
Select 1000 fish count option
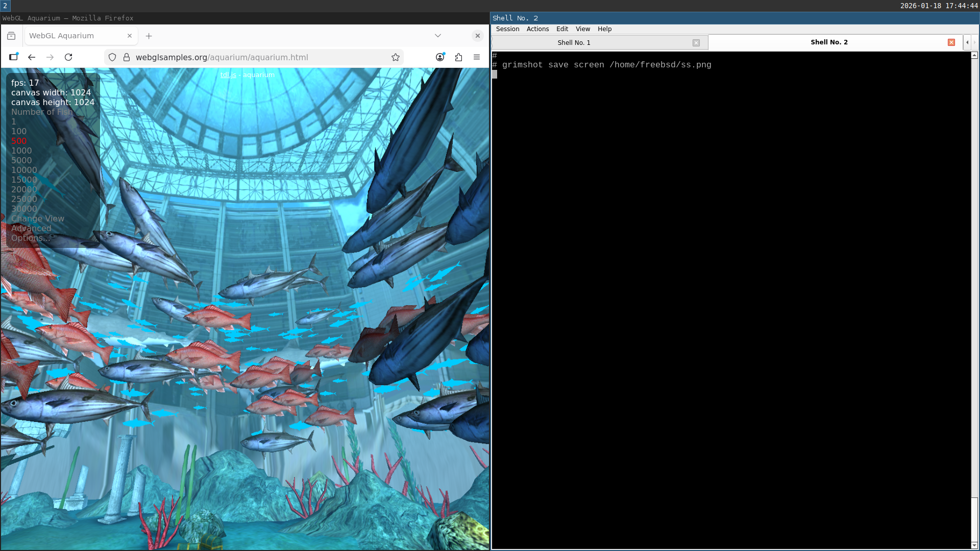[21, 151]
